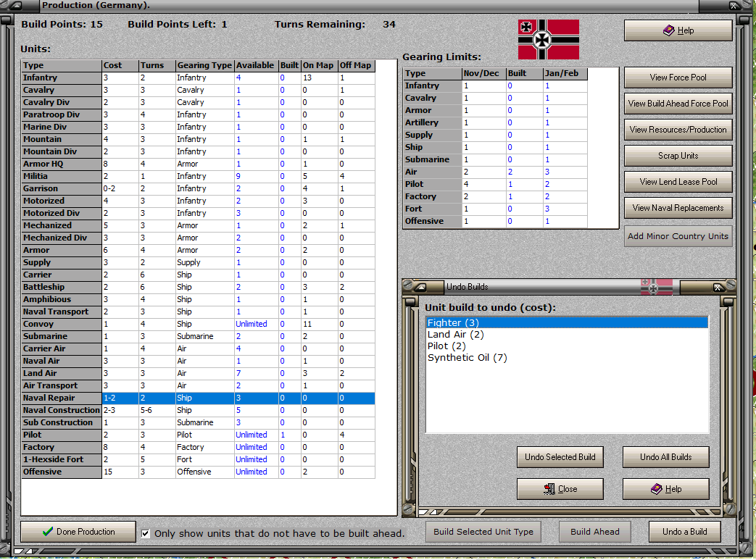Screen dimensions: 756x560
Task: Click Undo Selected Build
Action: 560,457
